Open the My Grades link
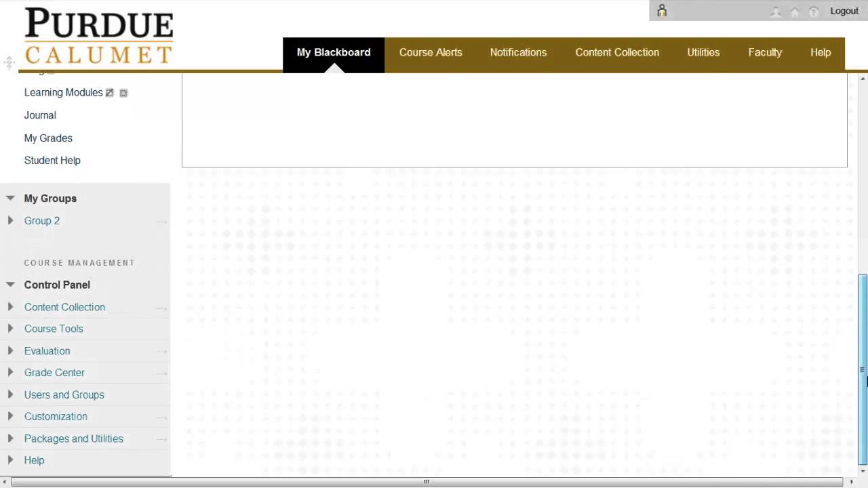This screenshot has height=488, width=868. point(48,138)
